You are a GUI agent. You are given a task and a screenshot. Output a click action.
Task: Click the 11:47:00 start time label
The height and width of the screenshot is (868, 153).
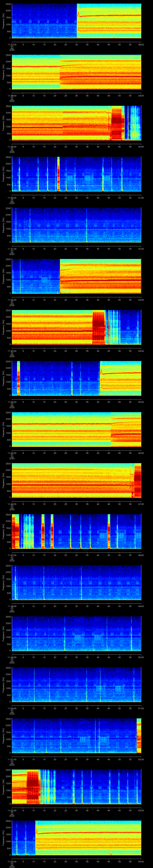tap(12, 555)
